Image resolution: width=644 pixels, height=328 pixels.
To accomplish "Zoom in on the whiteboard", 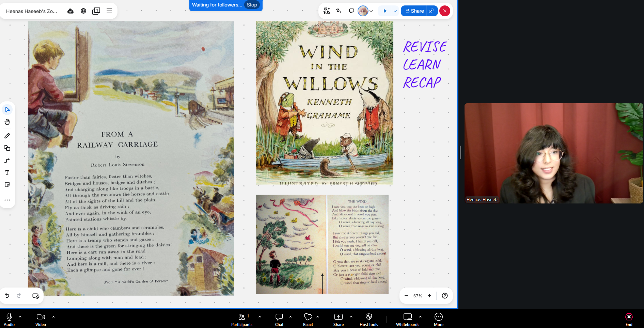I will pyautogui.click(x=429, y=296).
